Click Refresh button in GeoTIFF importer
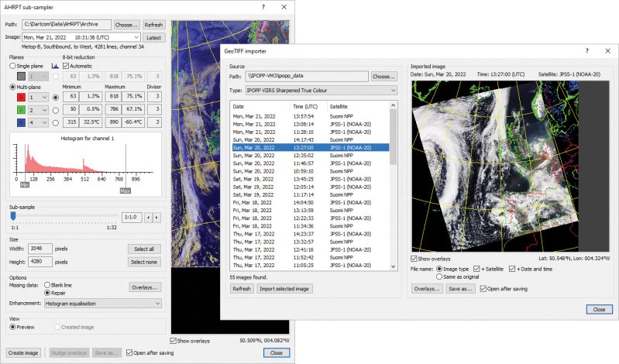This screenshot has width=619, height=364. (x=242, y=289)
